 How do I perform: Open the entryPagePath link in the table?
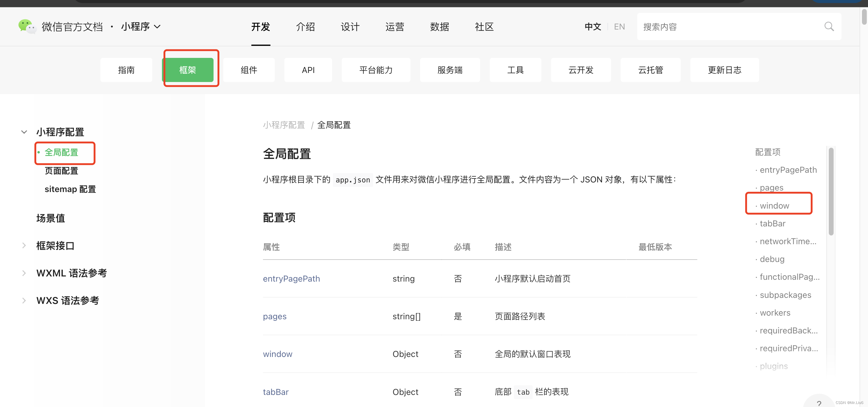[291, 279]
